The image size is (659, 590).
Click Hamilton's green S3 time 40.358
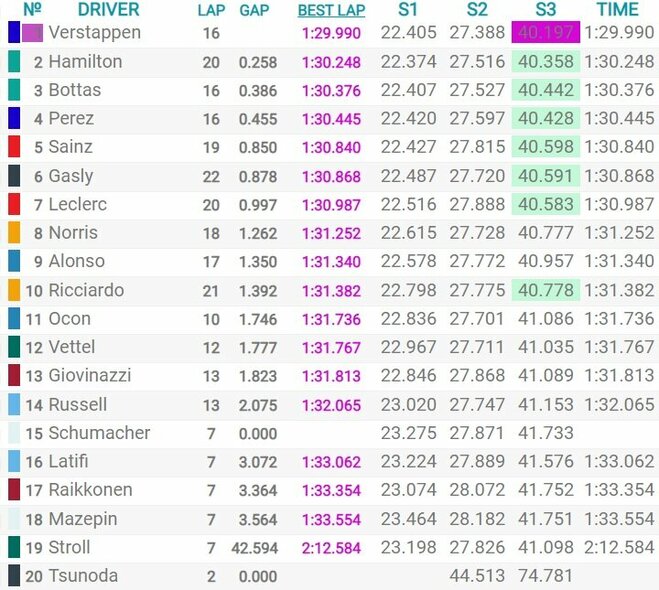click(x=544, y=62)
